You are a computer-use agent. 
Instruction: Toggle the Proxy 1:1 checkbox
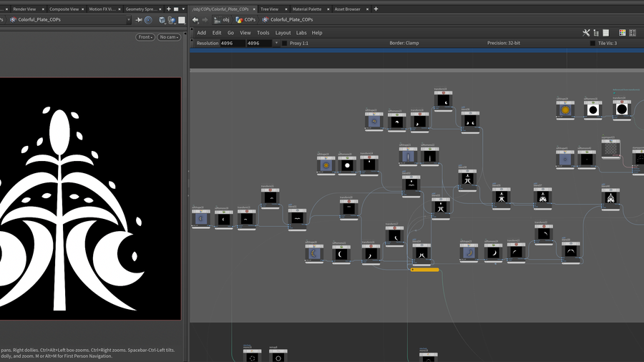[284, 43]
